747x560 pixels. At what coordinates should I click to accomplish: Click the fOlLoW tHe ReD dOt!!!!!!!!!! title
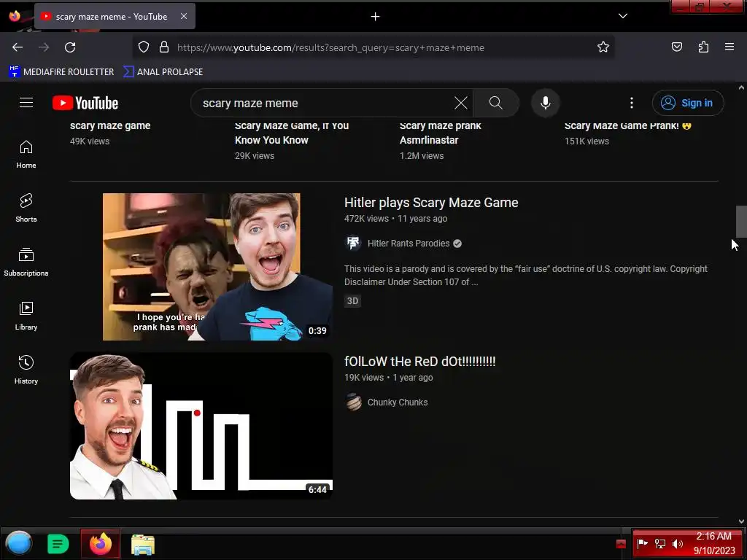pos(419,362)
